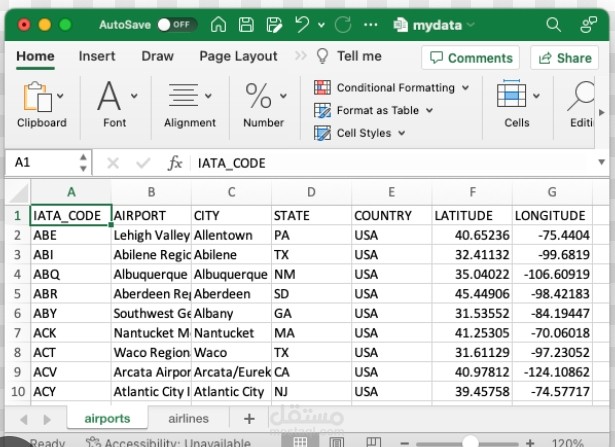Open the Page Layout ribbon tab

click(238, 56)
